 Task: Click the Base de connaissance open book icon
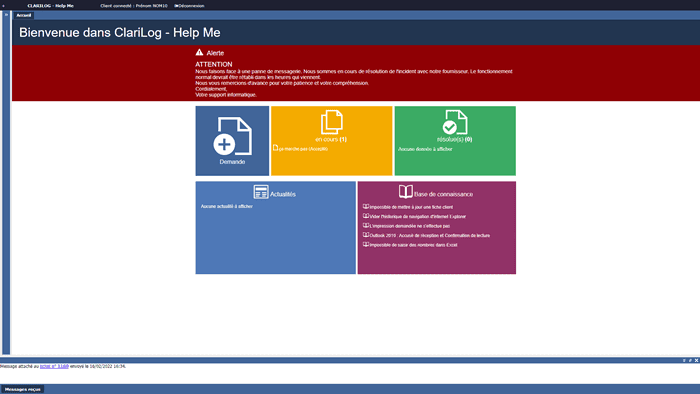click(405, 192)
